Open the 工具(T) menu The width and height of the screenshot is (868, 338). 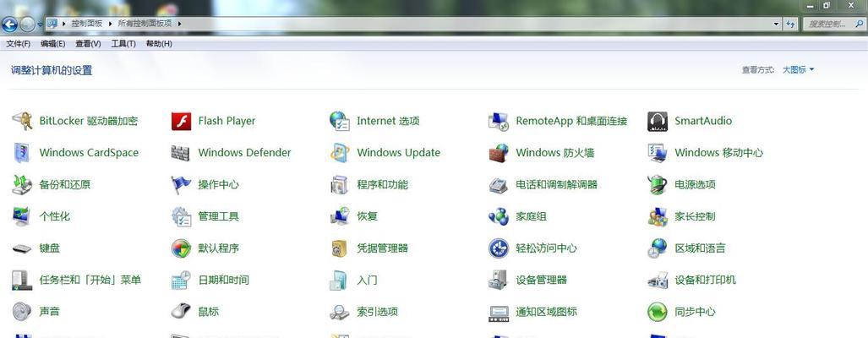(123, 44)
